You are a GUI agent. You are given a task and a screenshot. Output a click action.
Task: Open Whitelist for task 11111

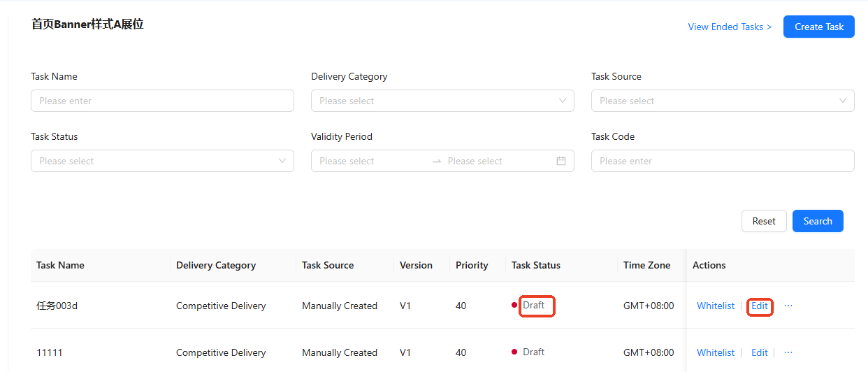715,352
